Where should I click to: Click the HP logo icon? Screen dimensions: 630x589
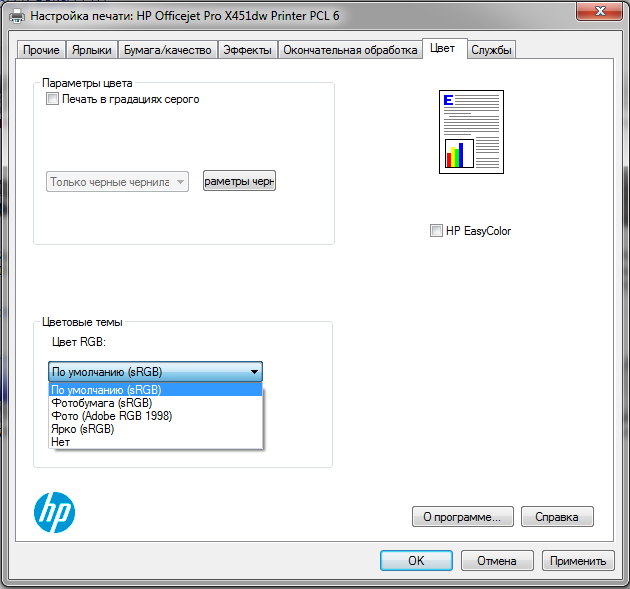pyautogui.click(x=54, y=513)
